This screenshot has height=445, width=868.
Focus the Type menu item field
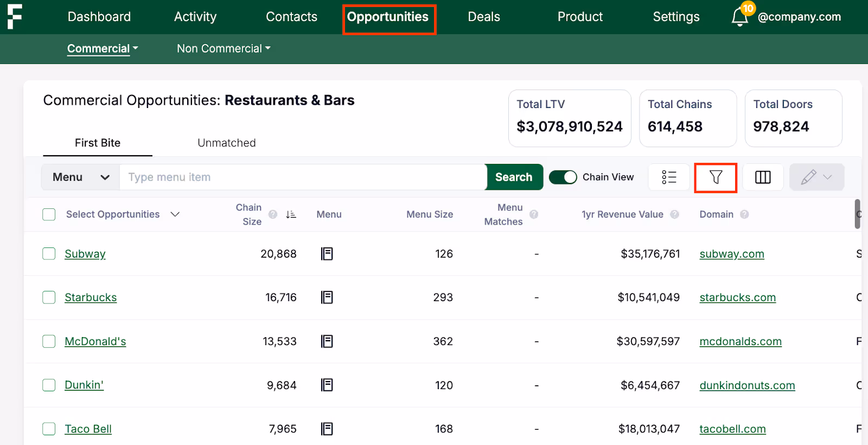point(302,177)
